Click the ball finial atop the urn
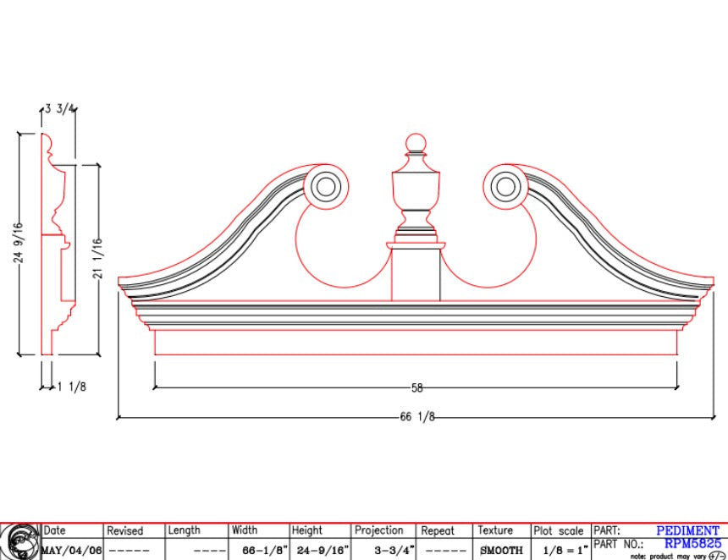 (415, 142)
